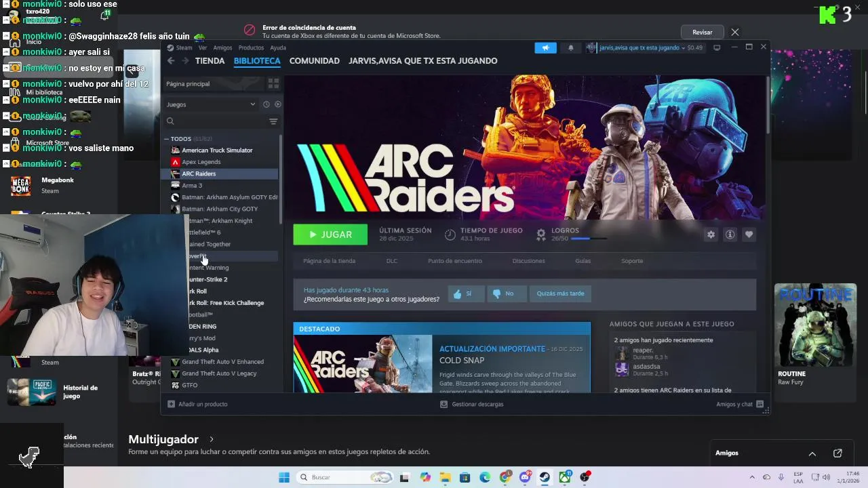Open the Soporte tab
The width and height of the screenshot is (868, 488).
[632, 261]
